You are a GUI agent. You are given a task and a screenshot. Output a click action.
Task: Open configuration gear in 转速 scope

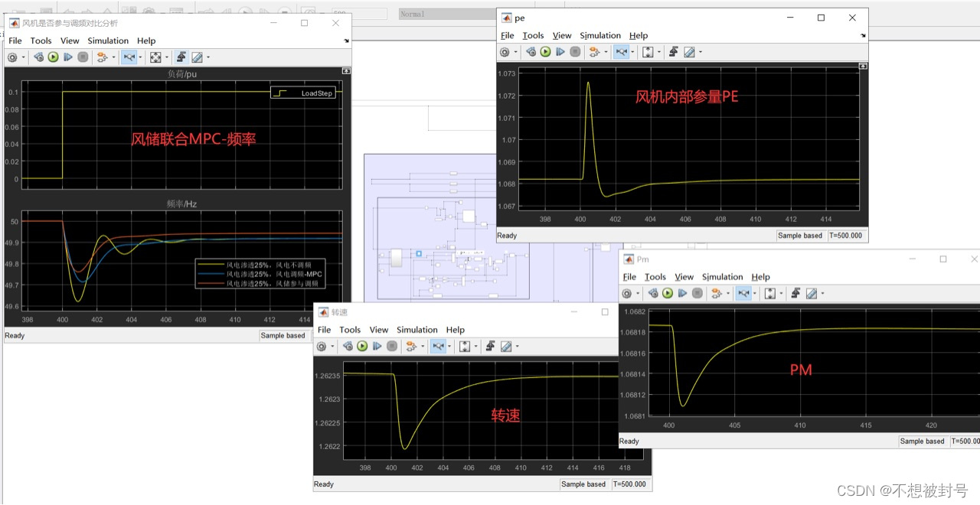[x=322, y=347]
